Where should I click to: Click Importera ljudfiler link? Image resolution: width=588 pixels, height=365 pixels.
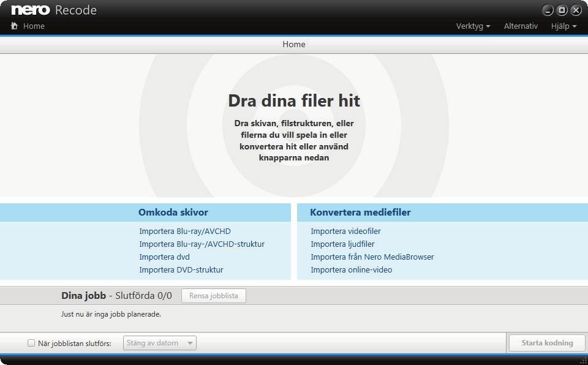click(x=342, y=244)
